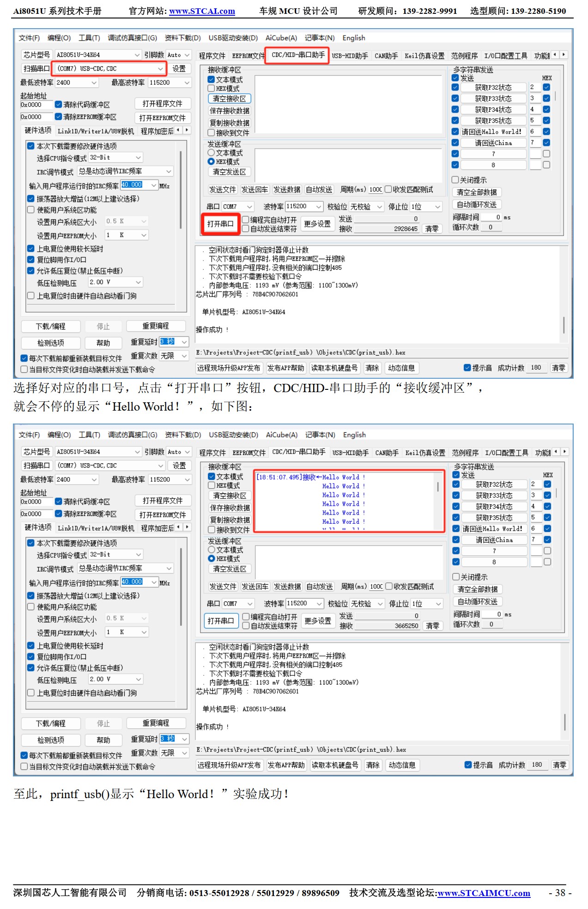
Task: Enable 编程完自动打开 checkbox in upper screenshot
Action: [246, 220]
